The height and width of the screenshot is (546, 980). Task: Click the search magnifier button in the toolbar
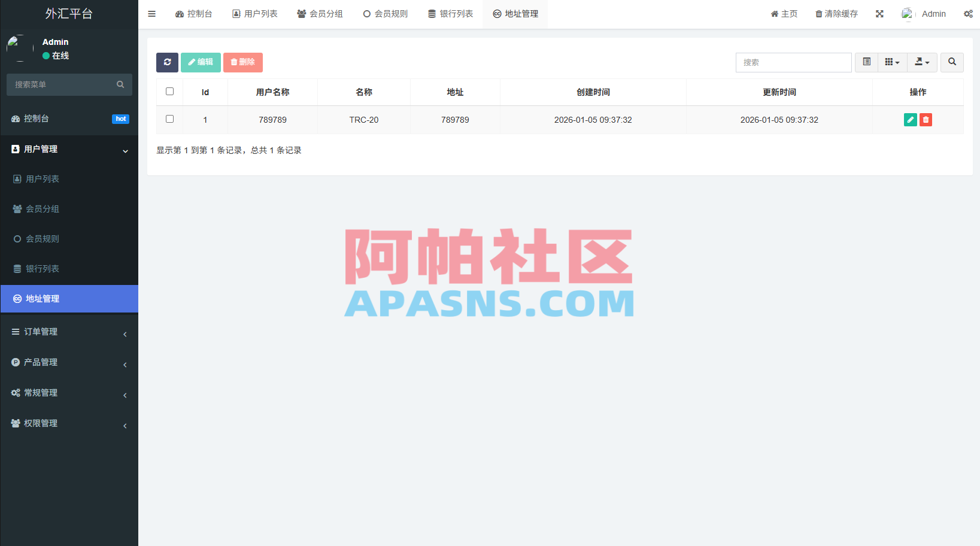click(x=952, y=62)
